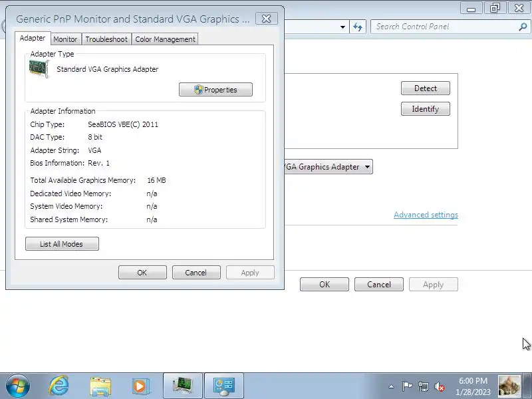
Task: Launch Internet Explorer from taskbar
Action: [59, 386]
